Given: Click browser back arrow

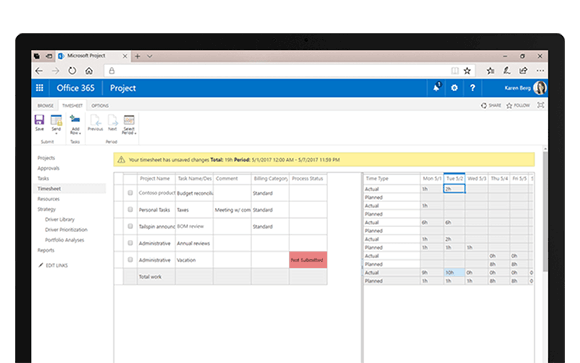Looking at the screenshot, I should [39, 71].
